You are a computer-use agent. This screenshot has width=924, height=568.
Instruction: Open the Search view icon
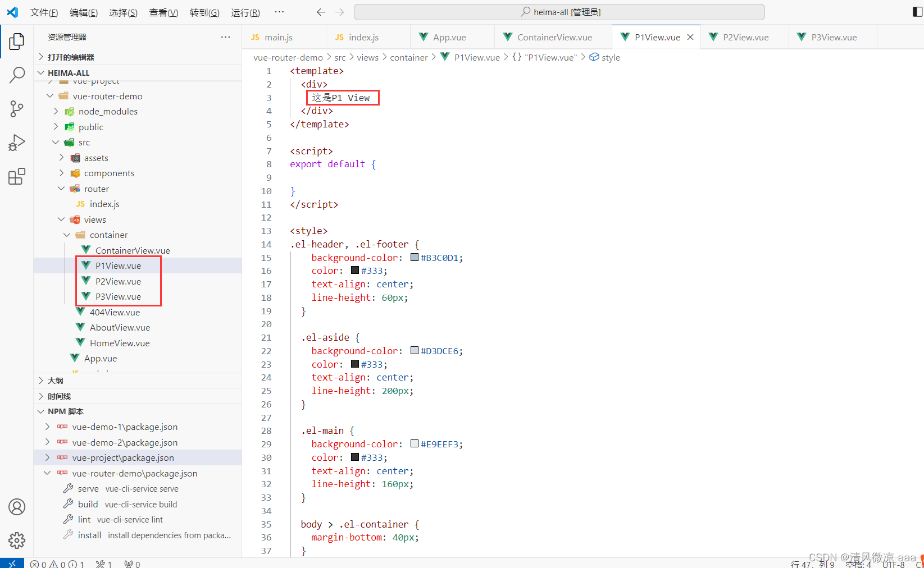[17, 75]
